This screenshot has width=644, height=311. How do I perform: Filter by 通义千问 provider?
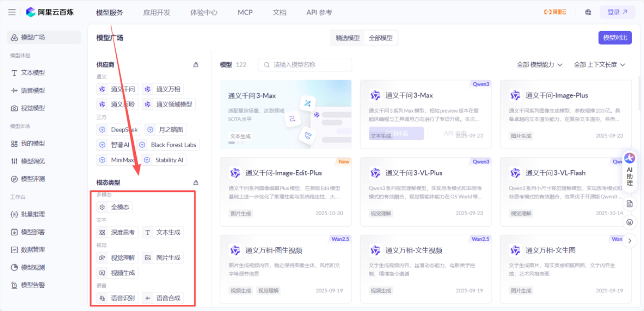click(118, 89)
